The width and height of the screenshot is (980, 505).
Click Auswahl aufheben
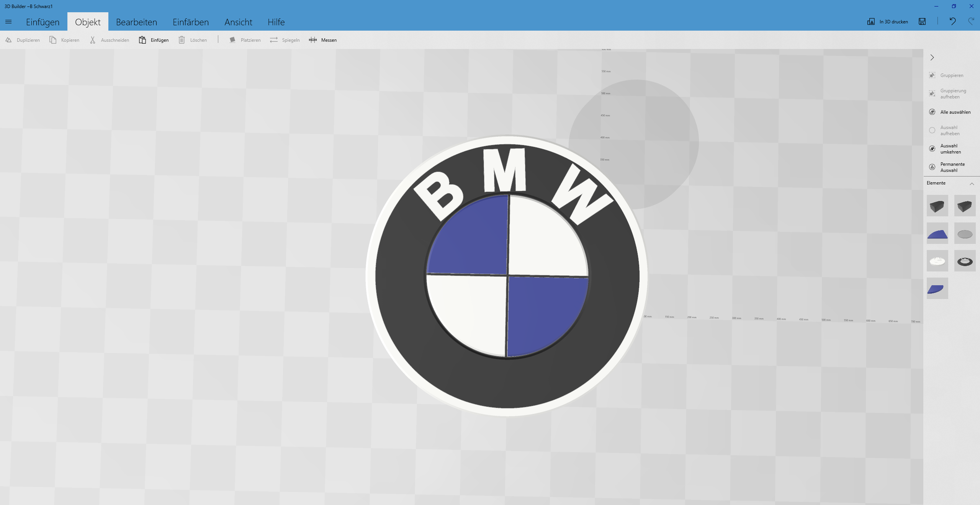click(x=944, y=131)
